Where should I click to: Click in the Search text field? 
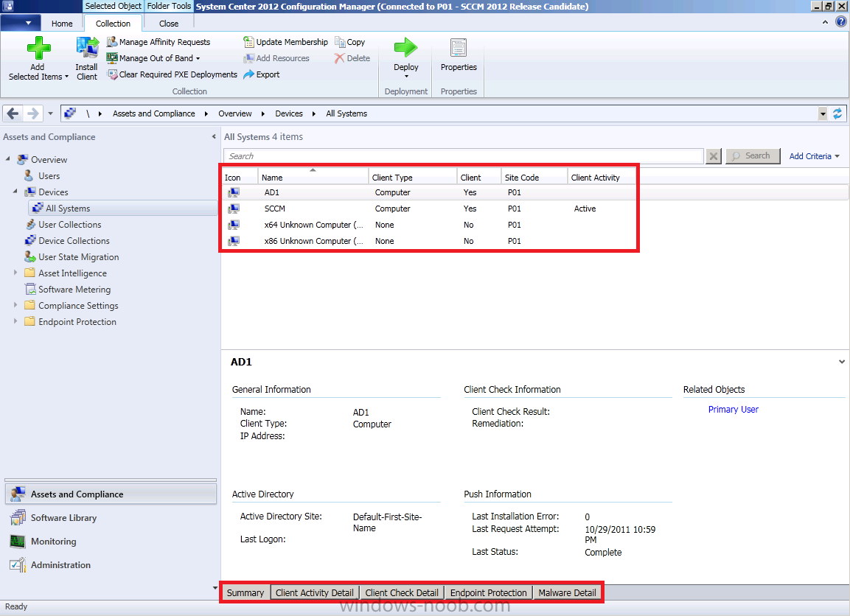pyautogui.click(x=464, y=156)
